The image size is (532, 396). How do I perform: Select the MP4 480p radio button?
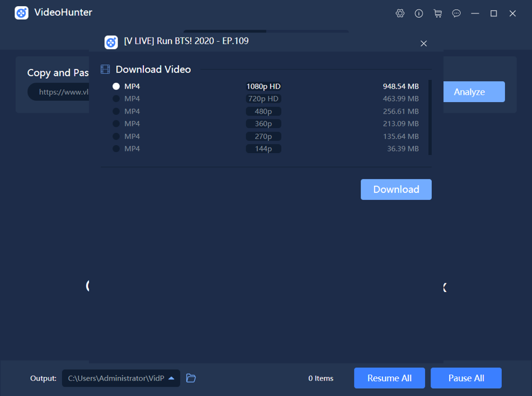(116, 111)
